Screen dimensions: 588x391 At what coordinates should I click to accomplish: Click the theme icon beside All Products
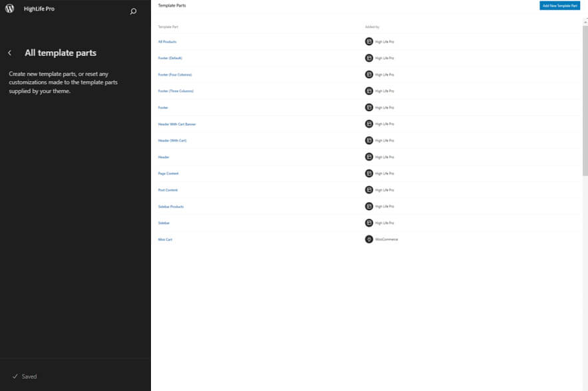[369, 41]
